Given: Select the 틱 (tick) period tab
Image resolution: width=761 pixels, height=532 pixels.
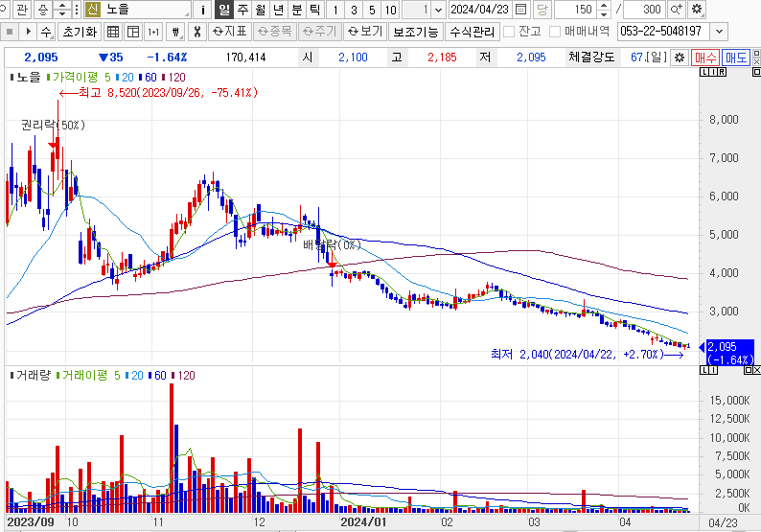Looking at the screenshot, I should (x=314, y=10).
